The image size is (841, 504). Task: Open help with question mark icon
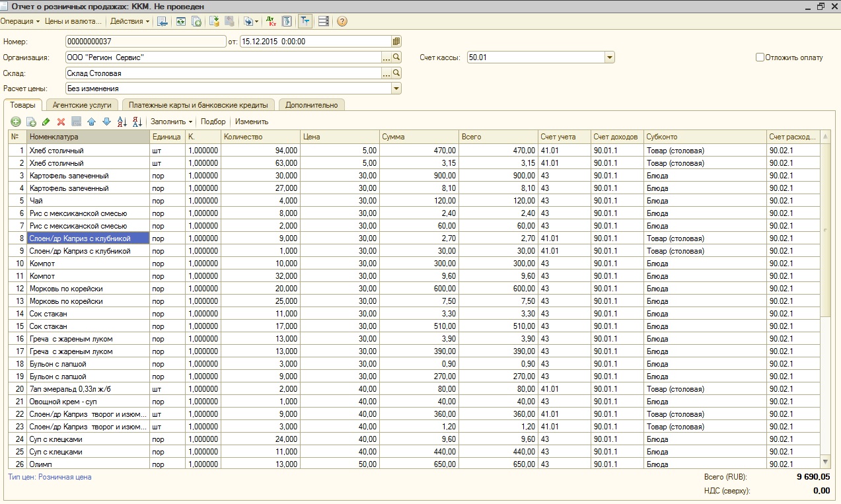[342, 21]
